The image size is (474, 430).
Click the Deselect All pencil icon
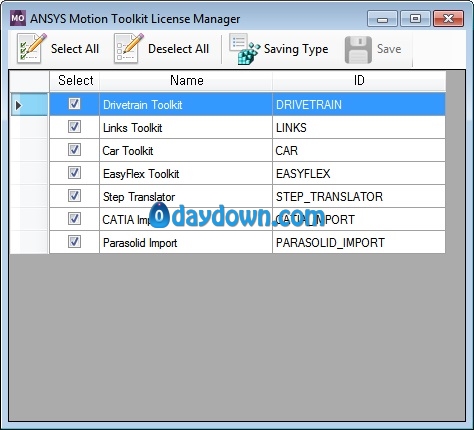pos(129,48)
